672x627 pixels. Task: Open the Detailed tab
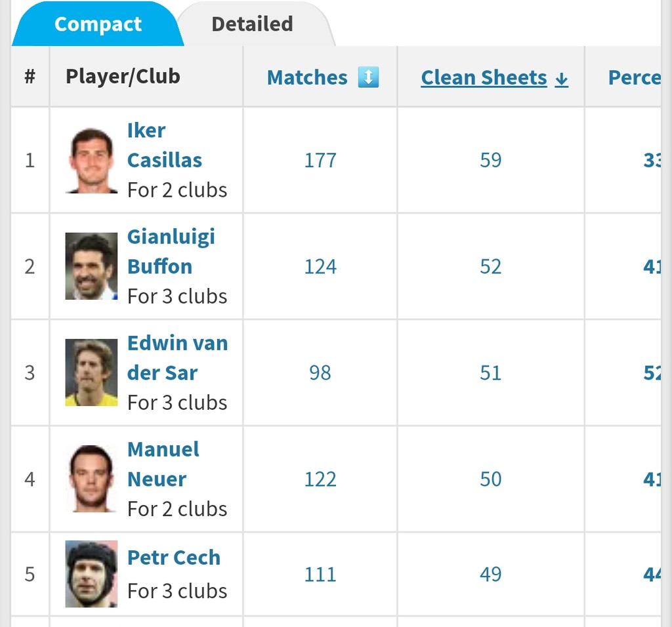252,24
